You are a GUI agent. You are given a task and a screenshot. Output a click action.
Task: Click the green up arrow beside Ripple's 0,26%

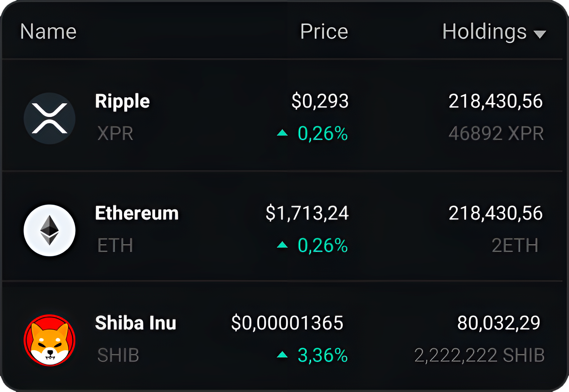(282, 133)
